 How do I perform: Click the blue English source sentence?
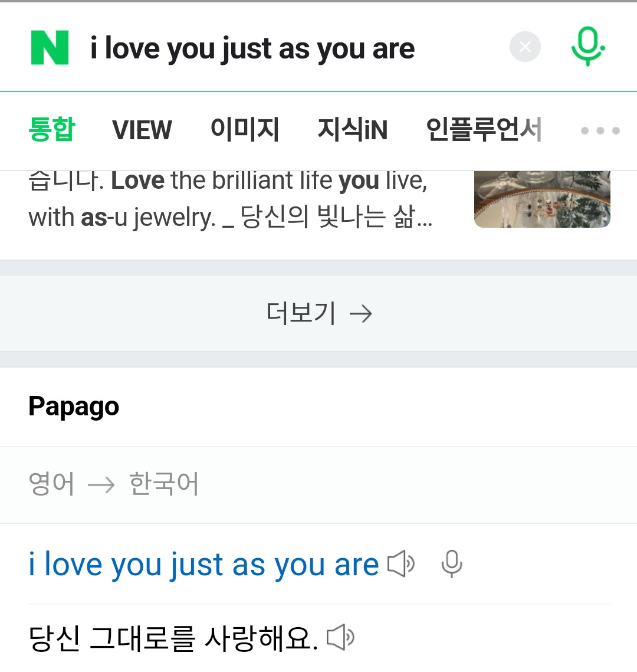(203, 565)
